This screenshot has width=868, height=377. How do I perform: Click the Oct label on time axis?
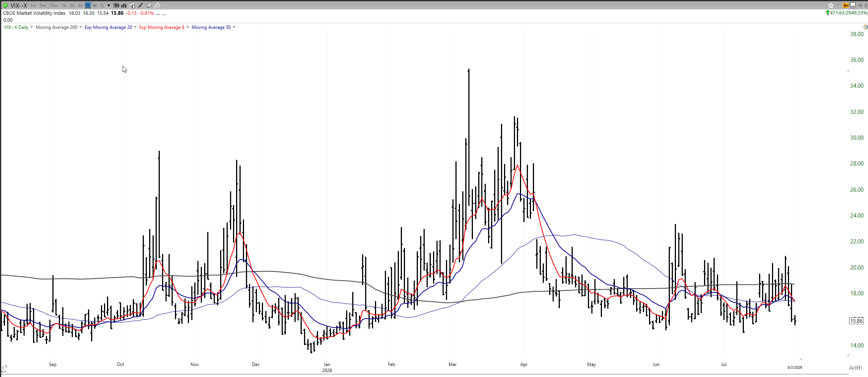click(120, 364)
